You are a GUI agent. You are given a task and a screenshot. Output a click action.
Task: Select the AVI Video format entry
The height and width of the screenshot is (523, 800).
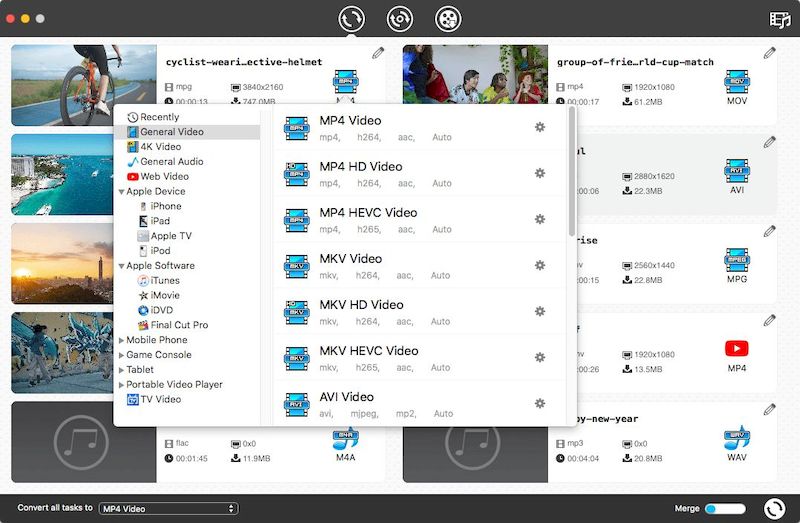tap(419, 404)
